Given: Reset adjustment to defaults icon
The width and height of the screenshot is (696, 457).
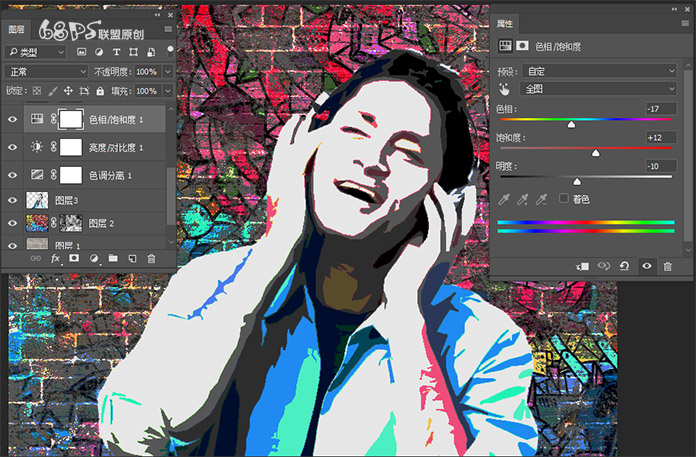Looking at the screenshot, I should pyautogui.click(x=624, y=266).
